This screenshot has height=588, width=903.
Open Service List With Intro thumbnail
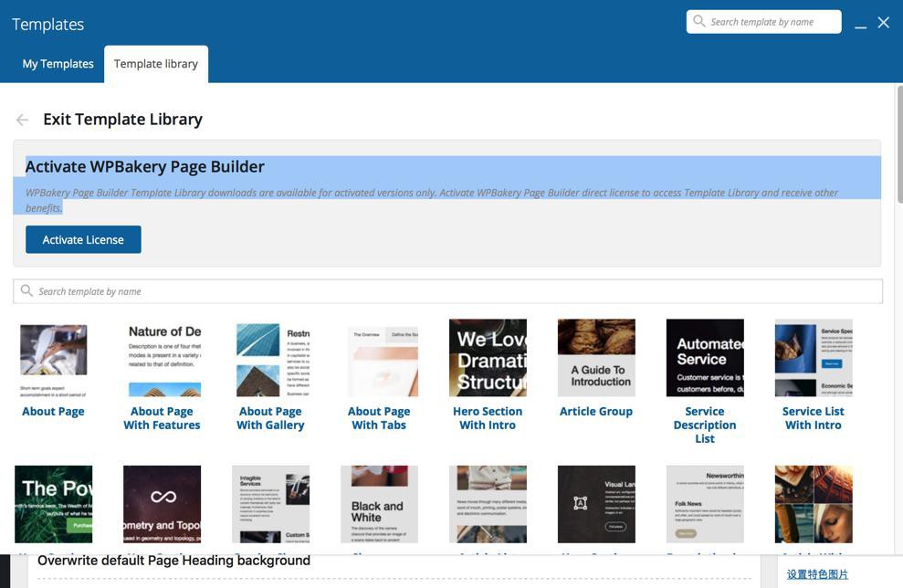(814, 358)
